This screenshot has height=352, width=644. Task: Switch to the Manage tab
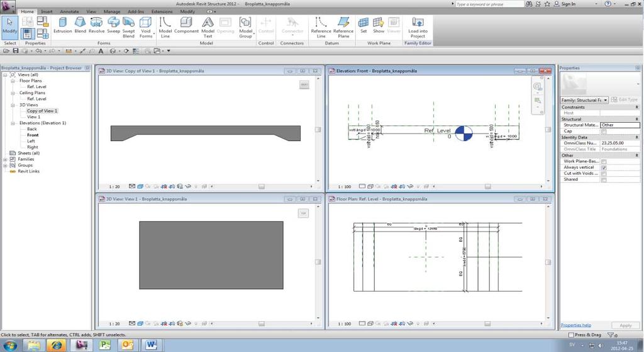click(x=112, y=11)
